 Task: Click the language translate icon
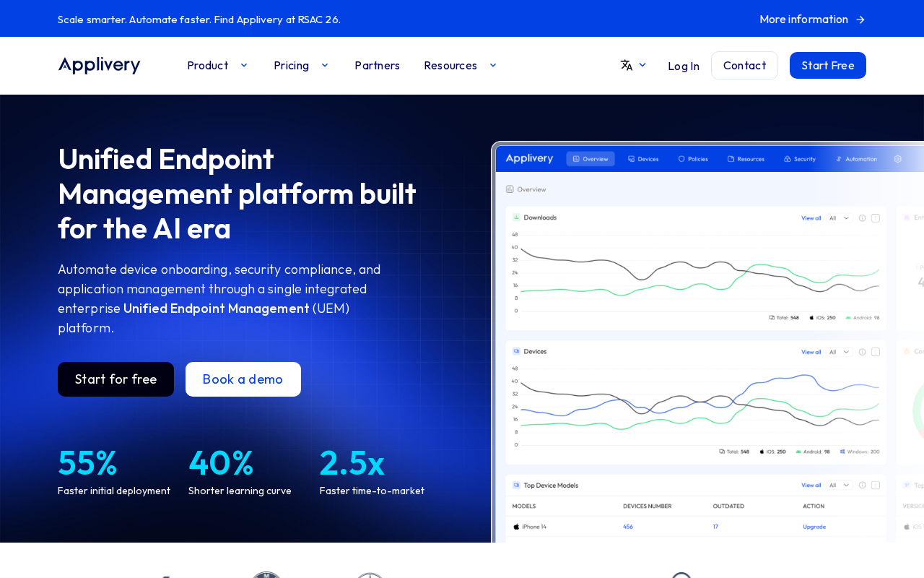[627, 65]
